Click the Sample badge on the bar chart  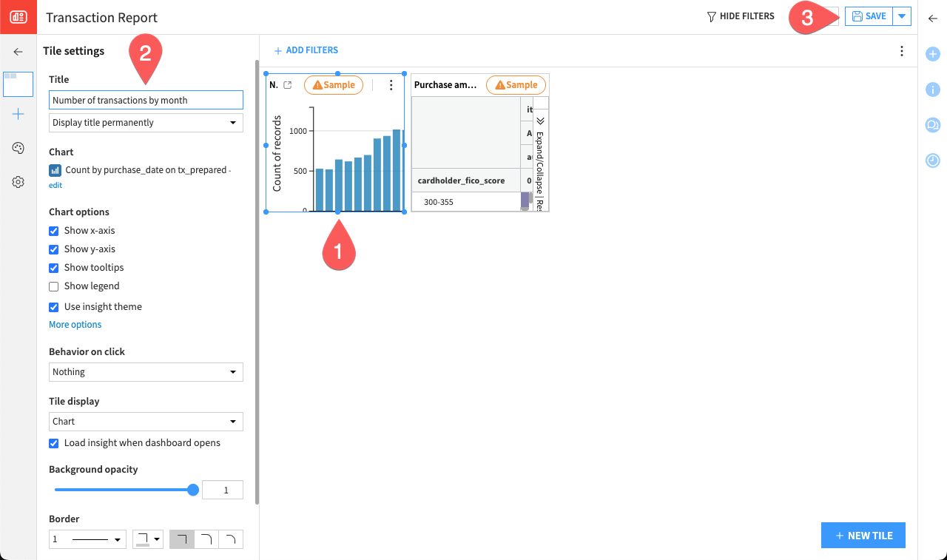(x=334, y=84)
